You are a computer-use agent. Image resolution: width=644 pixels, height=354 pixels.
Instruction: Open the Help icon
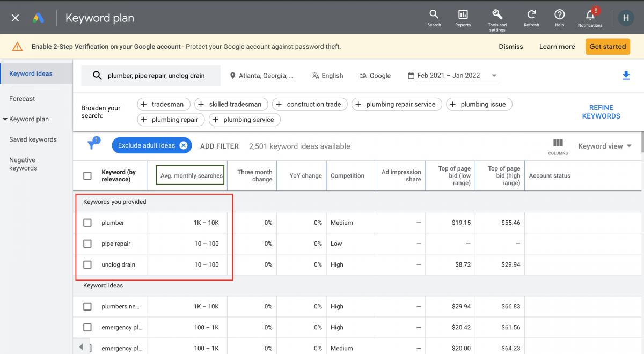pyautogui.click(x=559, y=17)
